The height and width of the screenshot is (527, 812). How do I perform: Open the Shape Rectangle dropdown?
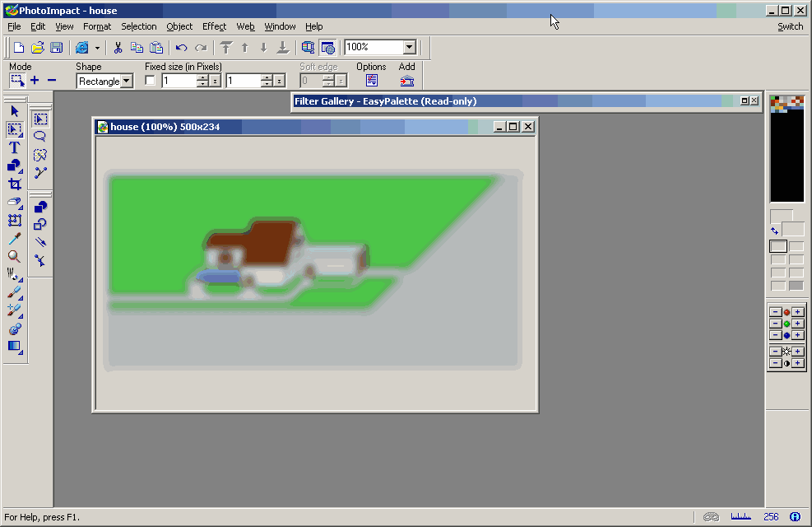coord(127,81)
